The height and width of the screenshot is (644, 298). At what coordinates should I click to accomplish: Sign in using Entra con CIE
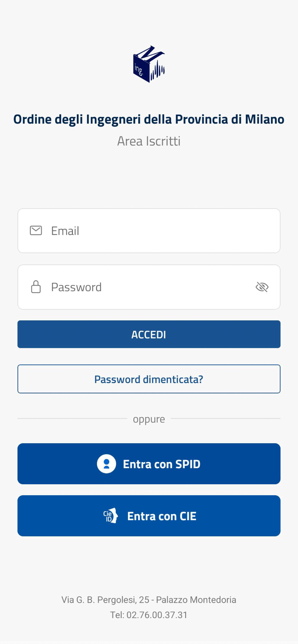(149, 516)
